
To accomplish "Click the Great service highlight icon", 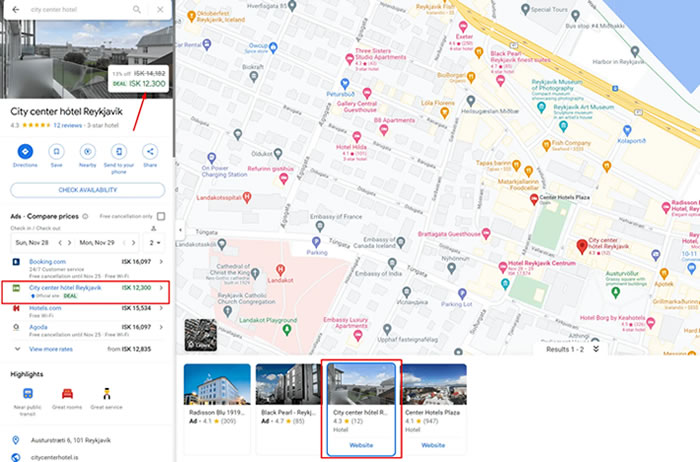I will click(x=106, y=394).
